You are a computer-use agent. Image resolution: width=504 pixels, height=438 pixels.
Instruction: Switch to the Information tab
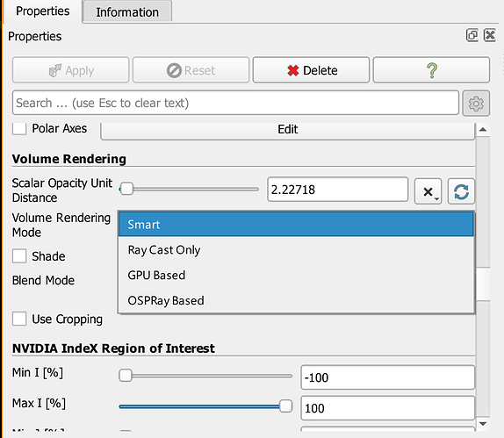coord(127,12)
